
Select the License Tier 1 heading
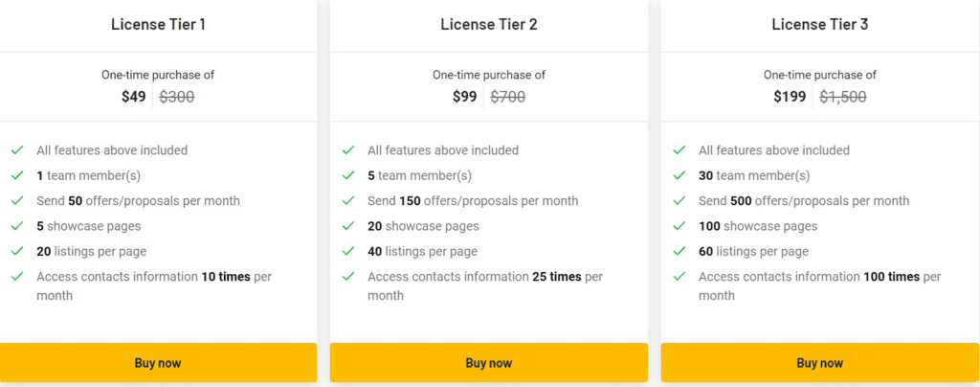click(158, 24)
